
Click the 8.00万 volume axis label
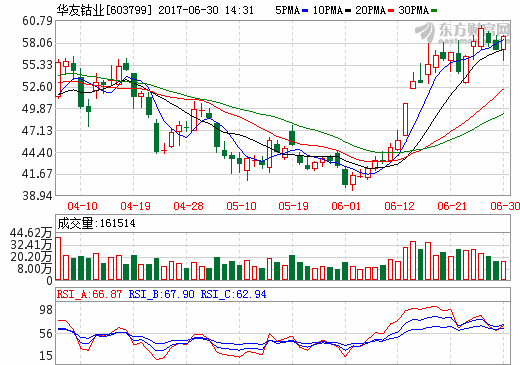(35, 269)
